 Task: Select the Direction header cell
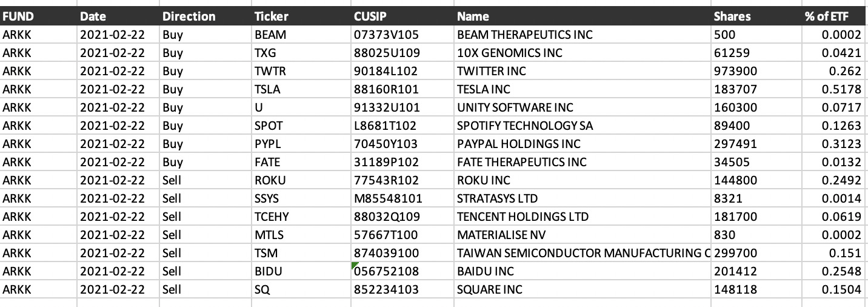click(205, 16)
